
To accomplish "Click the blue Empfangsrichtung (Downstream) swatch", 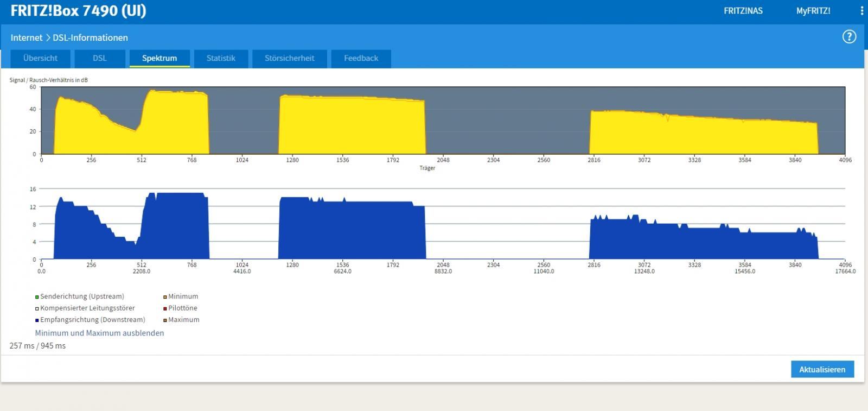I will (x=37, y=320).
